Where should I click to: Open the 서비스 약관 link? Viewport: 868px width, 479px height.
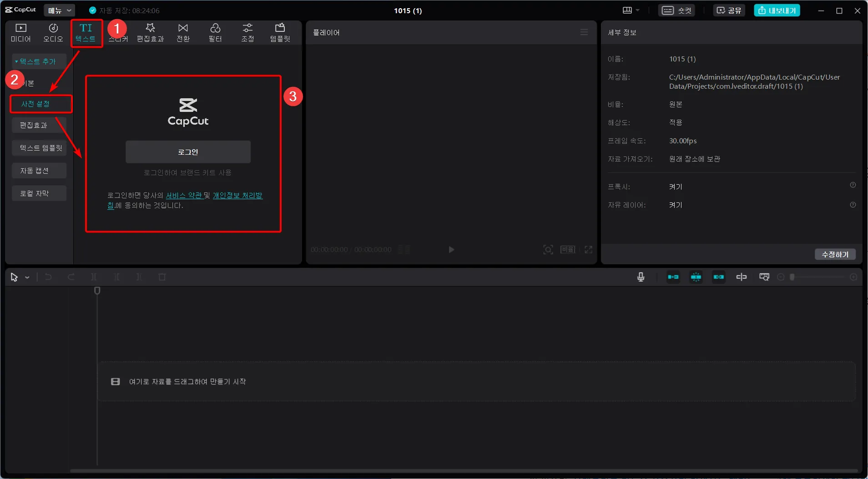pyautogui.click(x=184, y=195)
